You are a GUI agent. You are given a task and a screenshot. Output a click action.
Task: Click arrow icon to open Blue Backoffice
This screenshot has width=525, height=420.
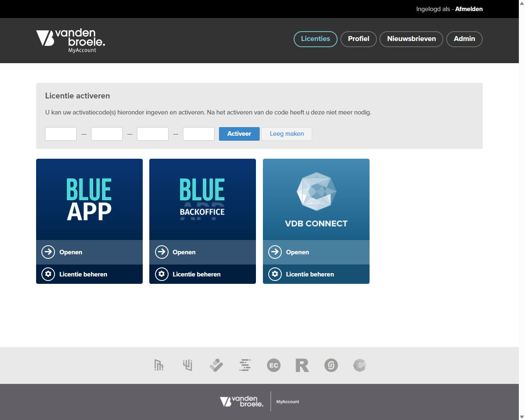pos(162,252)
